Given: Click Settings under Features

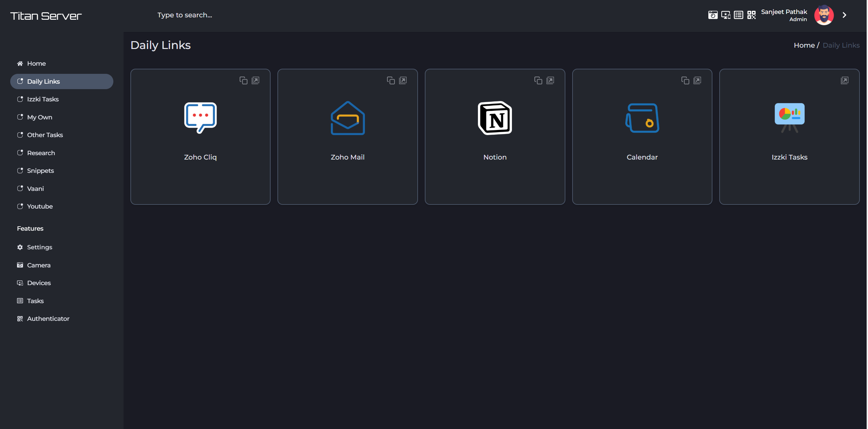Looking at the screenshot, I should 39,247.
